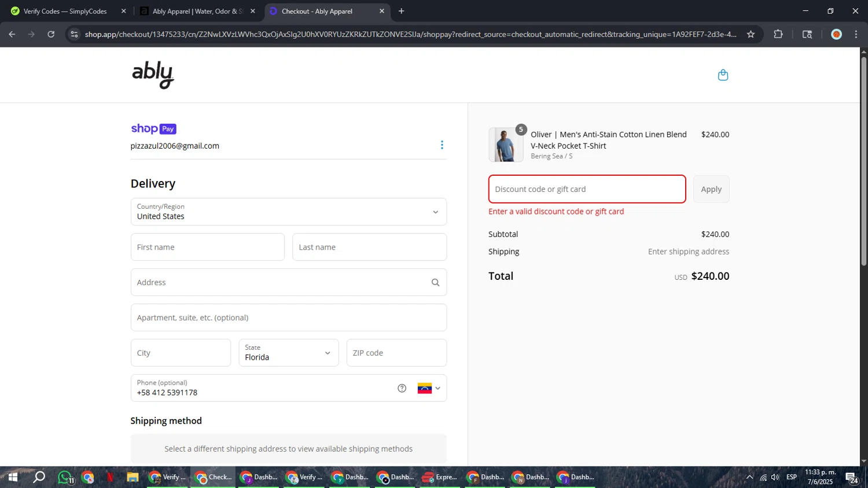Click the Apply discount button
This screenshot has width=868, height=488.
(x=711, y=189)
